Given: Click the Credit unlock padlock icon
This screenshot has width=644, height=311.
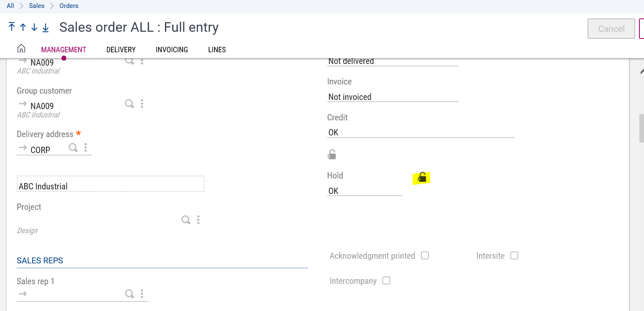Looking at the screenshot, I should [332, 155].
